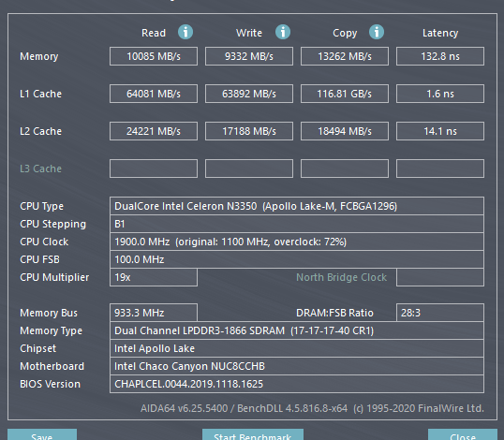Click the Write column header
The height and width of the screenshot is (440, 504).
pos(249,33)
